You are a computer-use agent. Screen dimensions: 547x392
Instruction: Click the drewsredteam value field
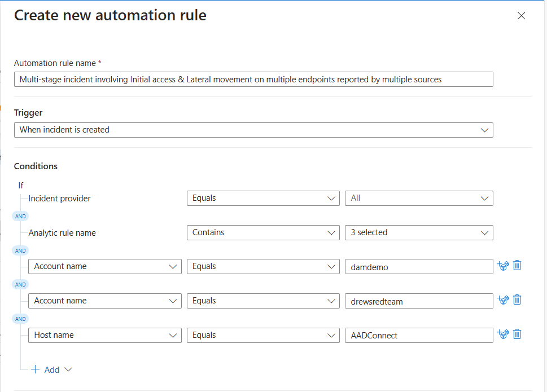(x=418, y=301)
